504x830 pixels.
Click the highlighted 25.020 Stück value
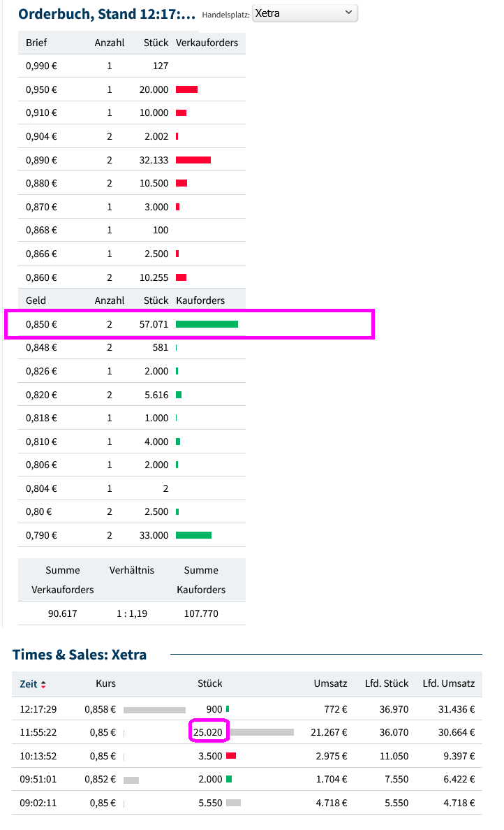click(208, 732)
